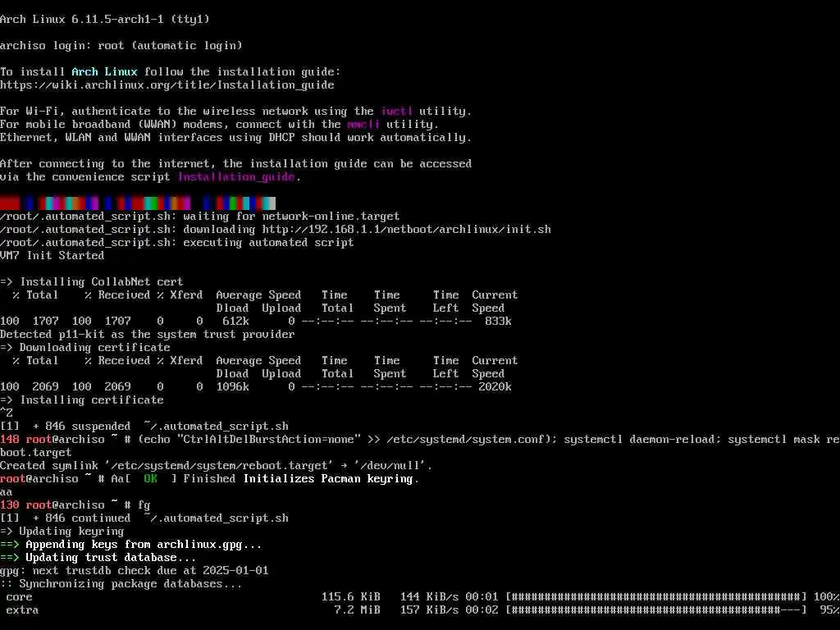Viewport: 840px width, 630px height.
Task: Click 'Detected p11-kit as the system trust provider'
Action: click(x=148, y=335)
